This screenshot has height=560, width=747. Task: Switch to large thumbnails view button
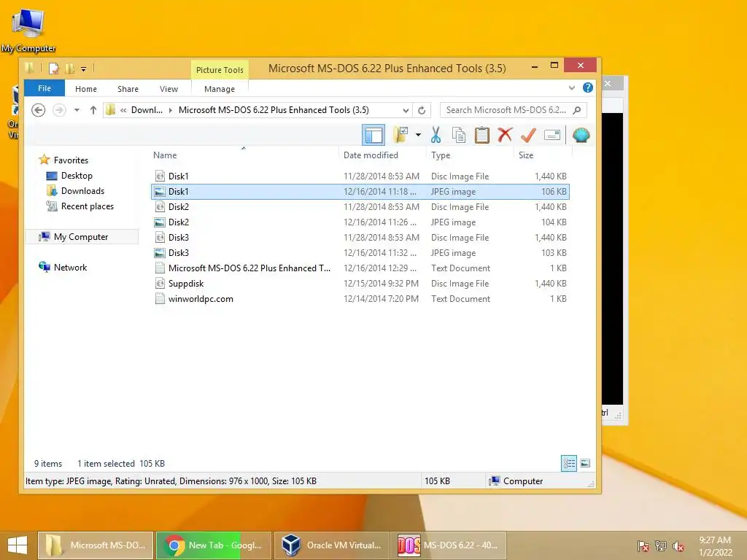(585, 463)
